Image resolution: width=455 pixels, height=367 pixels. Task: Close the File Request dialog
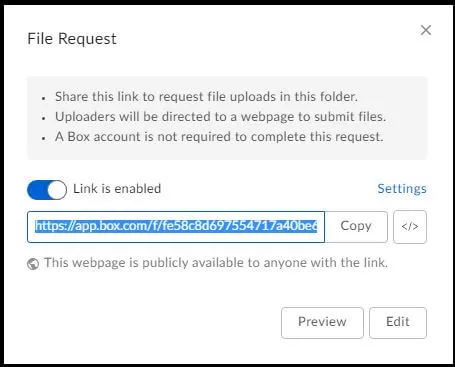[x=426, y=30]
